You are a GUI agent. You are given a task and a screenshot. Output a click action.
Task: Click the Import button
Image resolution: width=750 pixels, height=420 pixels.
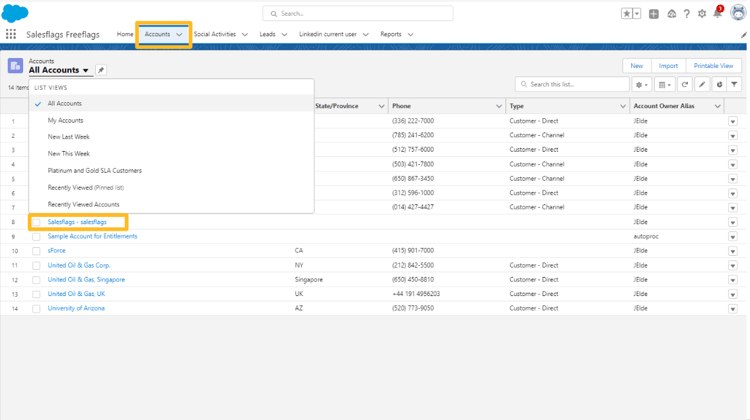(668, 66)
